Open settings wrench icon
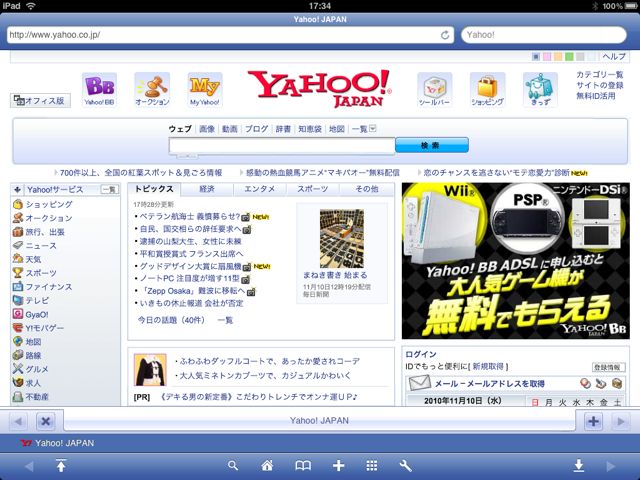640x480 pixels. click(x=405, y=465)
